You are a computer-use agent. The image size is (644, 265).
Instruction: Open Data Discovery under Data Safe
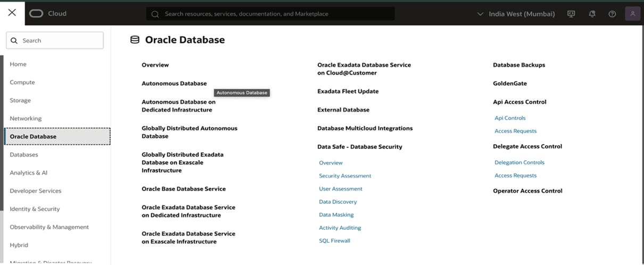338,202
